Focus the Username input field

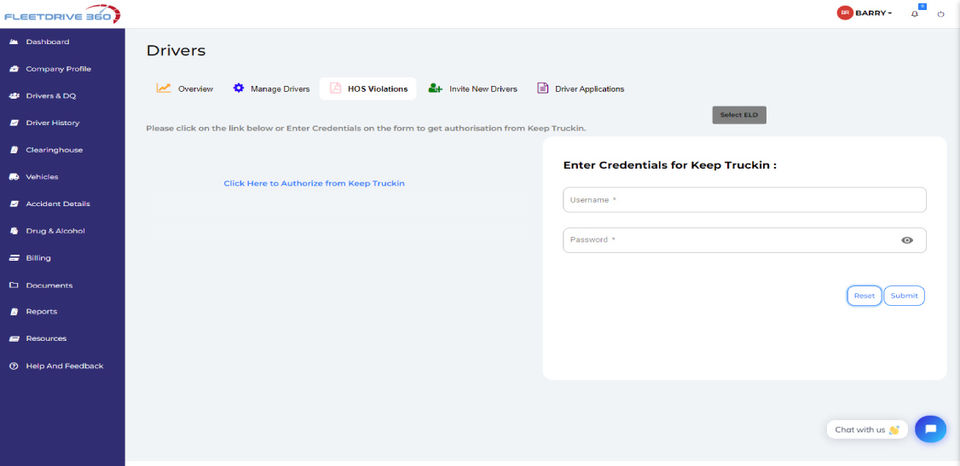click(744, 200)
